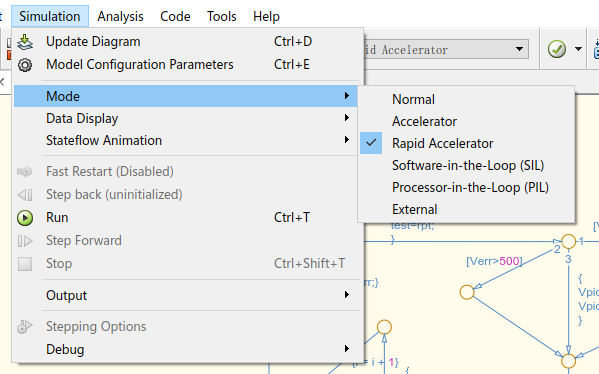The width and height of the screenshot is (599, 374).
Task: Click the Stepping Options icon
Action: [25, 327]
